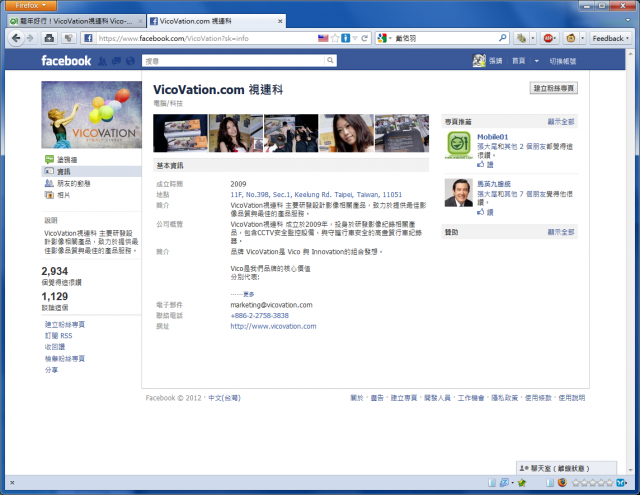The width and height of the screenshot is (640, 495).
Task: Click 首頁 home link in header
Action: tap(518, 61)
